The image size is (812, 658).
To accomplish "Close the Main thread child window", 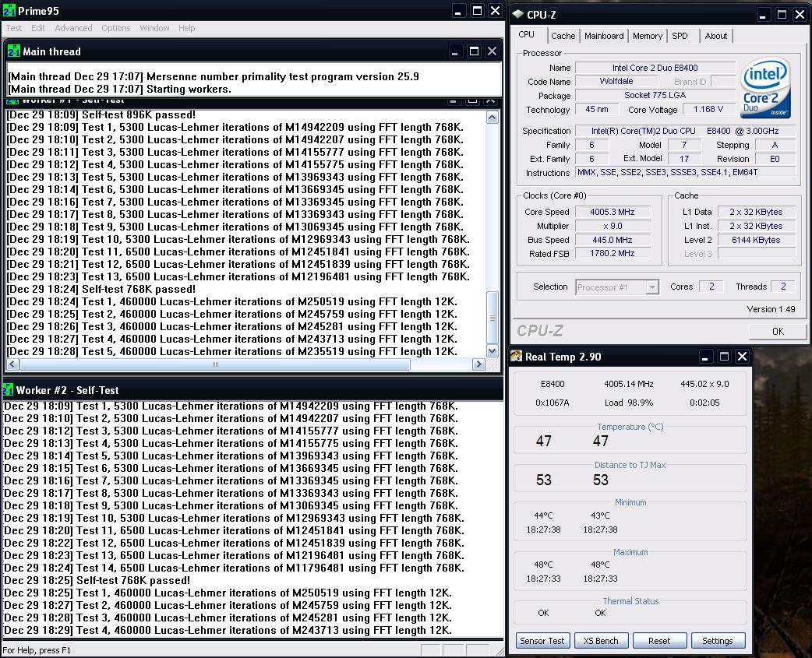I will point(492,51).
